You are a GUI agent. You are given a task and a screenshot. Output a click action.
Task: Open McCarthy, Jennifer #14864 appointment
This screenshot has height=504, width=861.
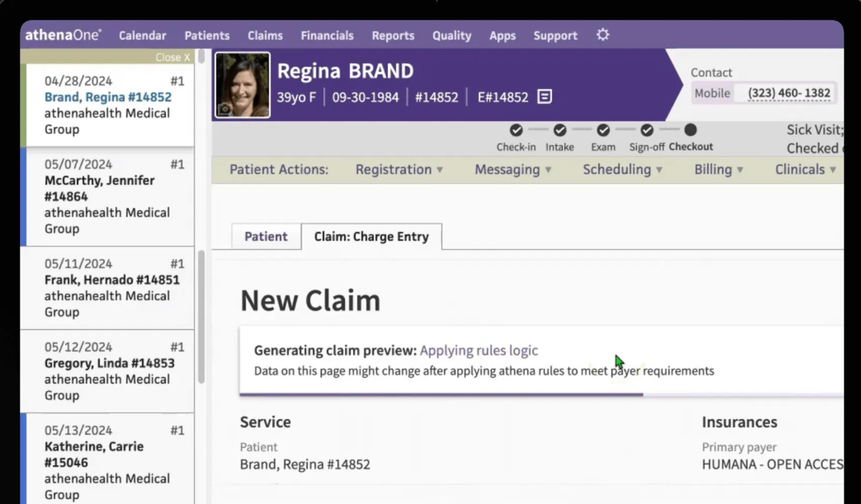pyautogui.click(x=108, y=197)
